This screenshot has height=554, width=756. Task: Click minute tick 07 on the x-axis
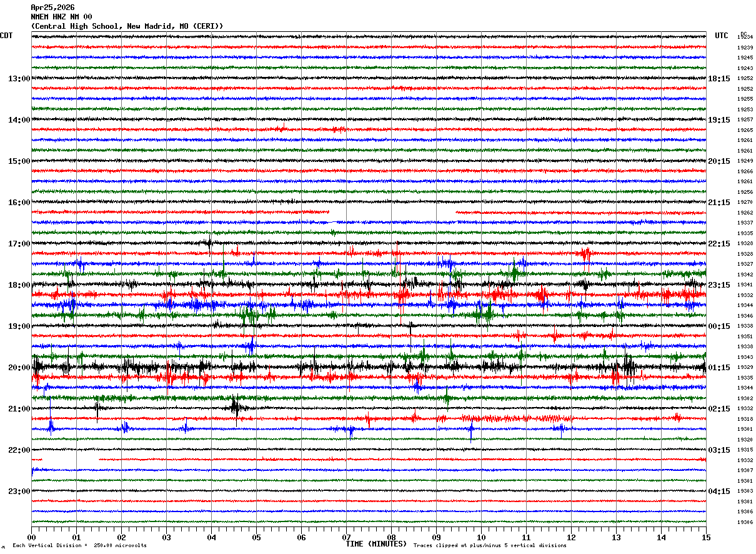346,537
